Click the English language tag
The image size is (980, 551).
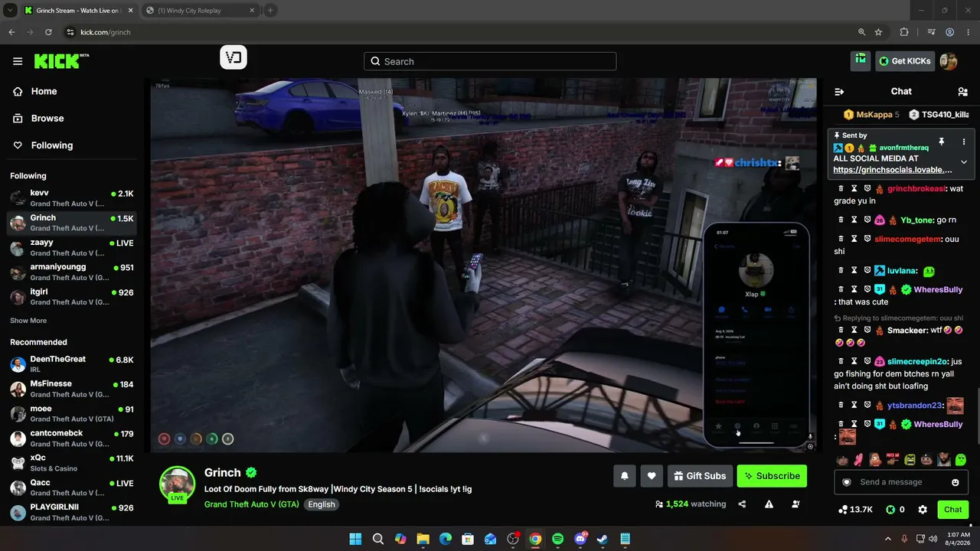322,504
